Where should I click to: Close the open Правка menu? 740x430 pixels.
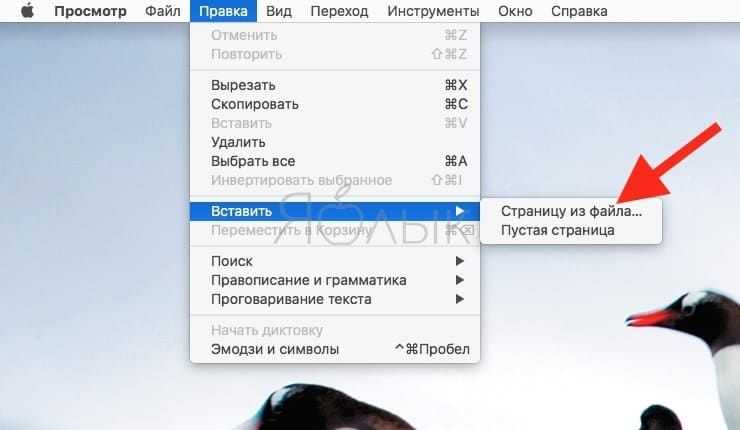pos(223,11)
